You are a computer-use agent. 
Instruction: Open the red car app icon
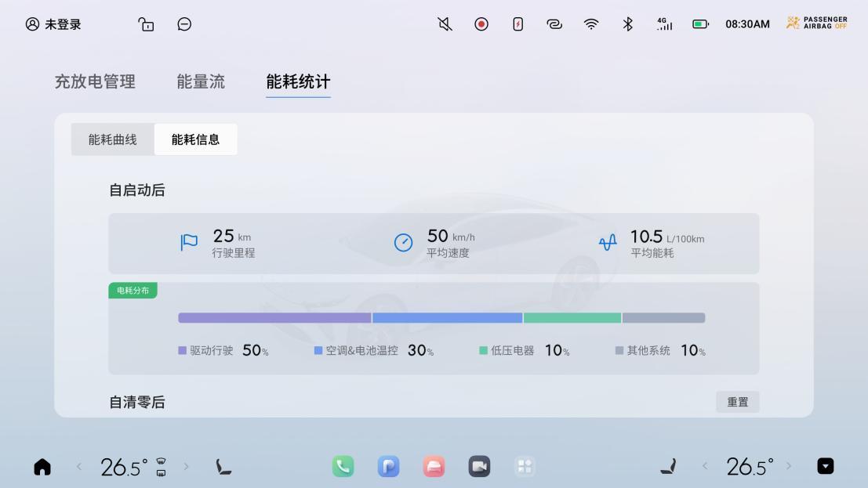click(x=434, y=467)
